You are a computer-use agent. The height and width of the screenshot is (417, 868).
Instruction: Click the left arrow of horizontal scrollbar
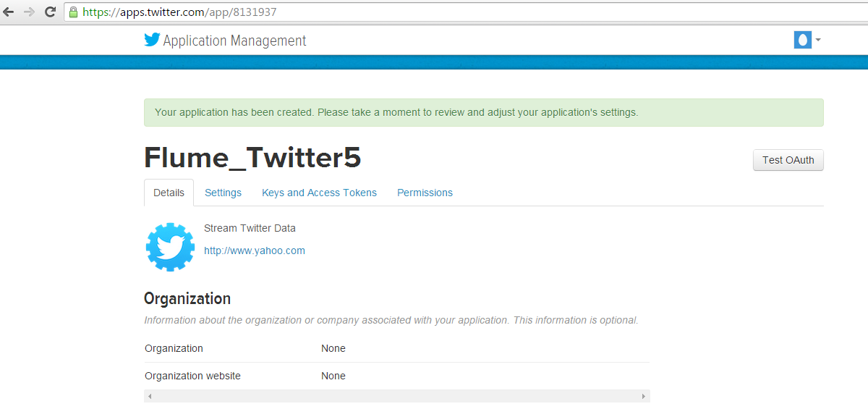[x=150, y=397]
